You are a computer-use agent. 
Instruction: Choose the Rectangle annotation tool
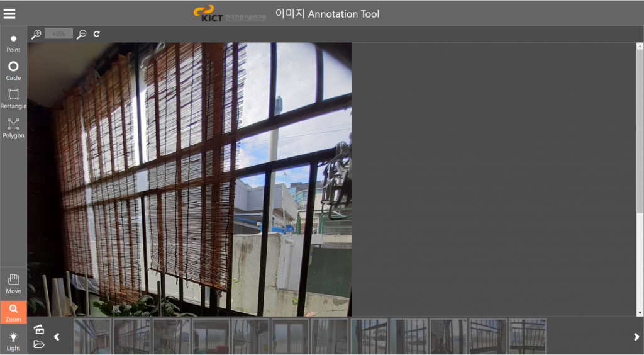coord(13,98)
